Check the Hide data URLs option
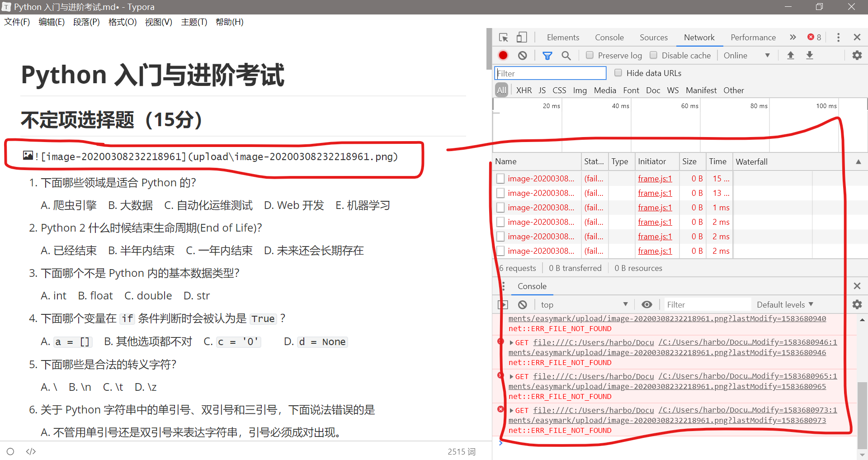This screenshot has width=868, height=460. 618,72
